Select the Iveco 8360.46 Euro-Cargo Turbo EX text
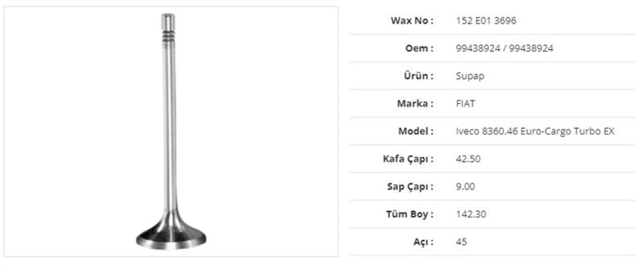Viewport: 644px width, 269px height. [x=535, y=131]
